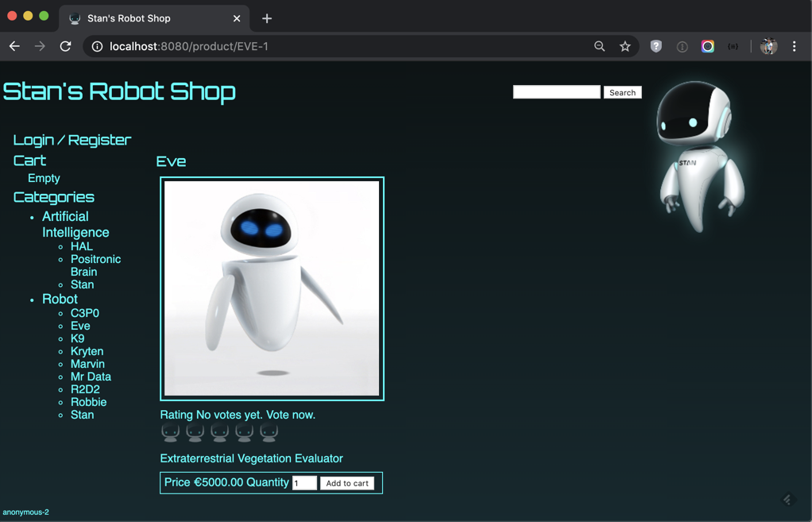Click the Search button
This screenshot has height=522, width=812.
click(x=622, y=92)
